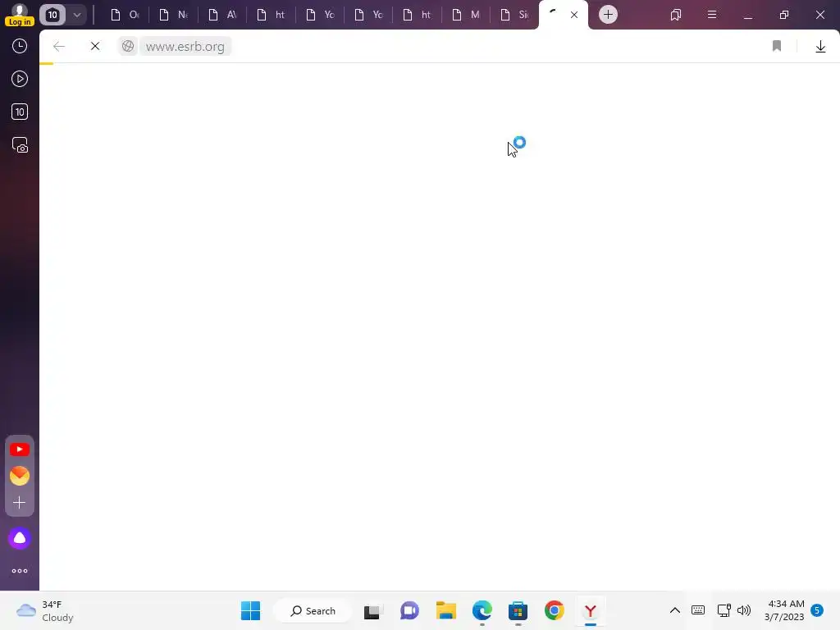Image resolution: width=840 pixels, height=630 pixels.
Task: Open notifications badge showing 5
Action: [817, 610]
